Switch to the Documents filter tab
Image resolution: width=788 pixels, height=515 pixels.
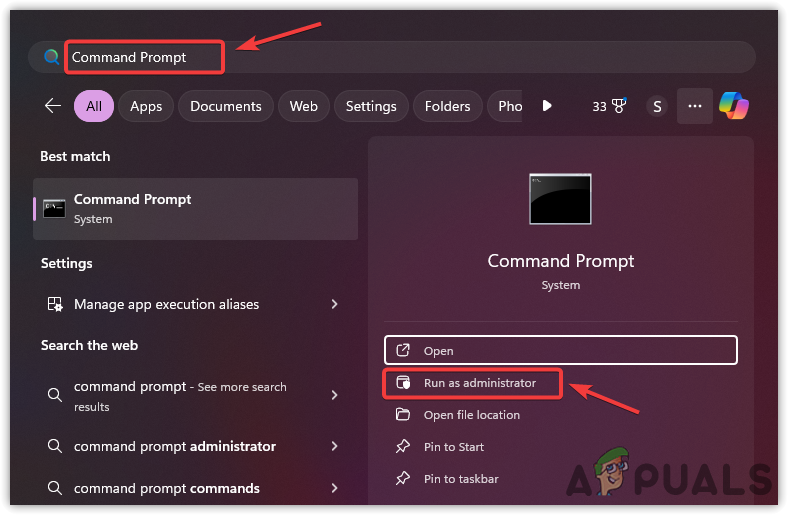coord(225,106)
